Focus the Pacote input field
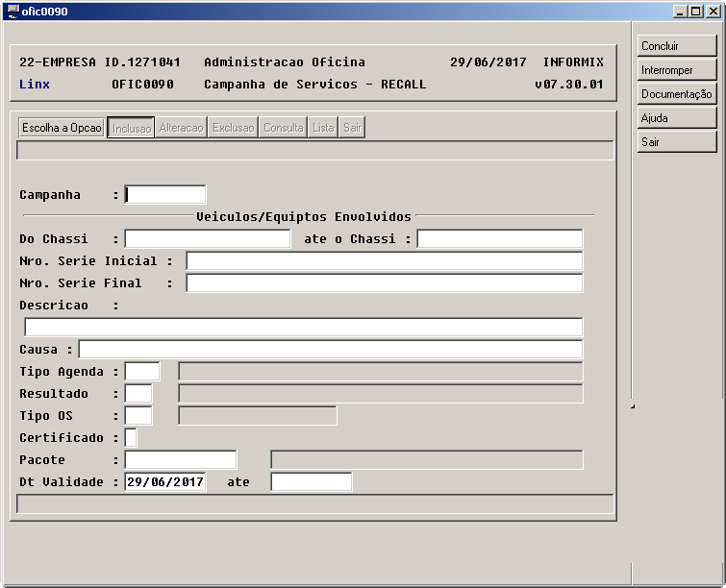The height and width of the screenshot is (588, 726). tap(181, 460)
